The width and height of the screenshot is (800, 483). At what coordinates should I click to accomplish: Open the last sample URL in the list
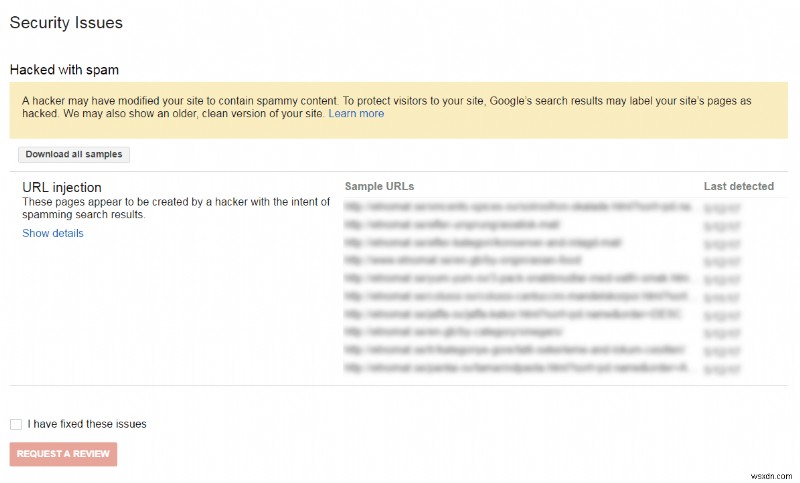(516, 368)
